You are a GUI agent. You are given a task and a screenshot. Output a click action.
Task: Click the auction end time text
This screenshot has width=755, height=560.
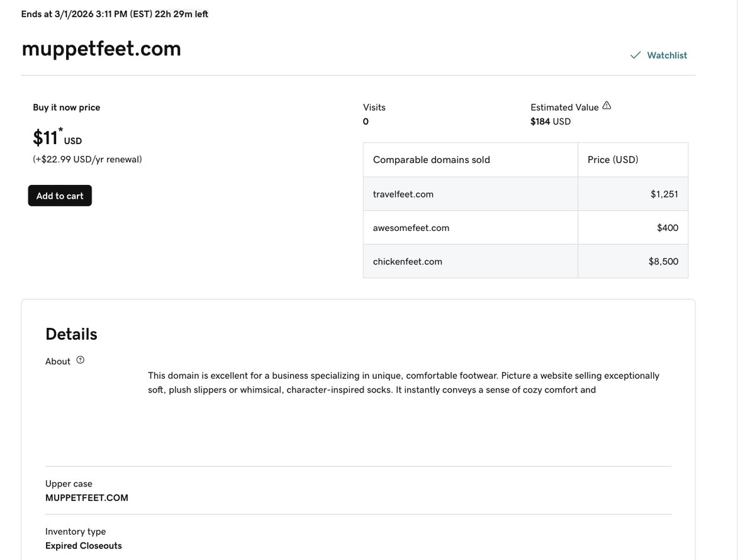(x=115, y=14)
